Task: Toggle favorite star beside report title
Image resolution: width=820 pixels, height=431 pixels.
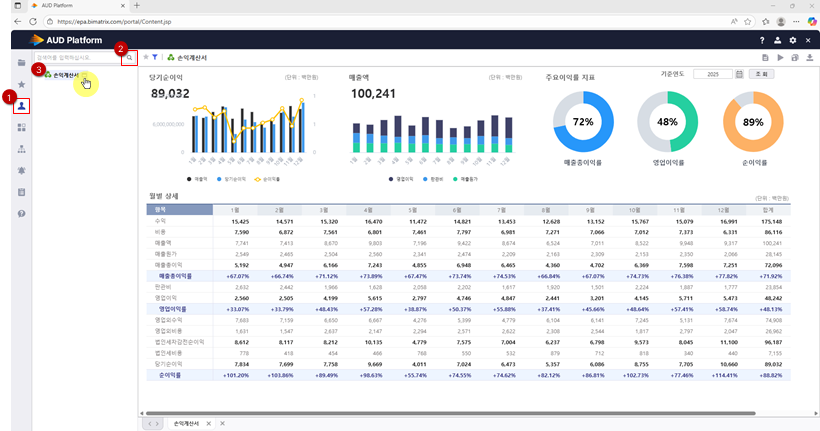Action: coord(146,58)
